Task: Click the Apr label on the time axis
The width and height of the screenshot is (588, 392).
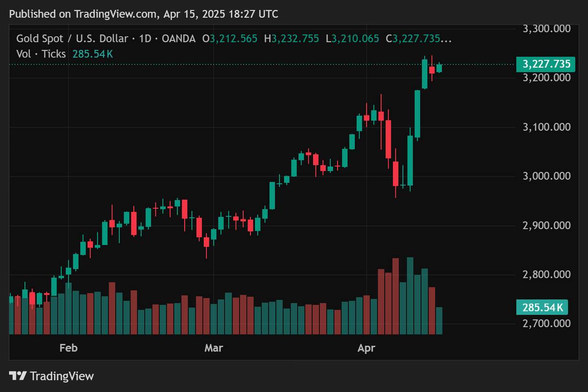Action: [x=367, y=348]
